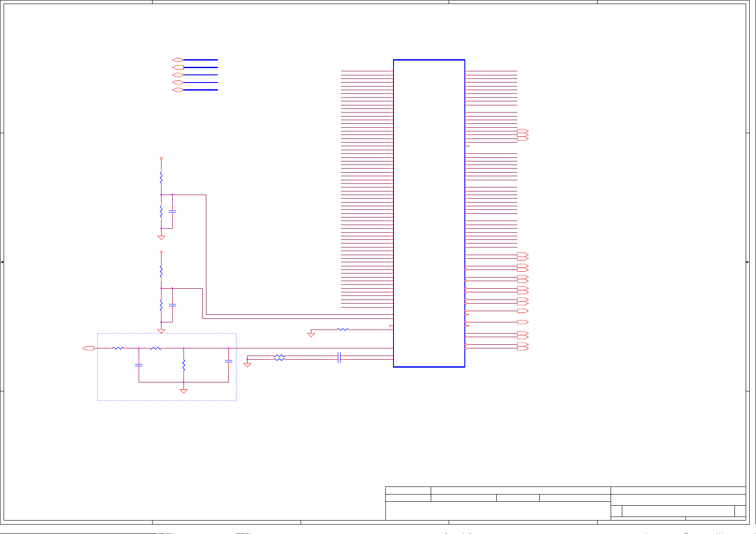Select the first series resistor in filter
The height and width of the screenshot is (534, 756).
[x=118, y=348]
